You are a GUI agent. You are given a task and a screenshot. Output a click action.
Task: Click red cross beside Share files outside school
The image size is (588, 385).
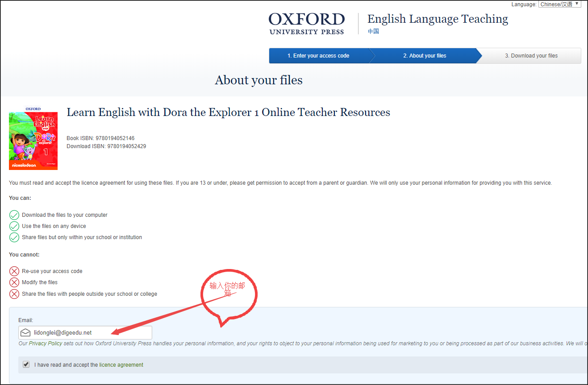[x=14, y=294]
